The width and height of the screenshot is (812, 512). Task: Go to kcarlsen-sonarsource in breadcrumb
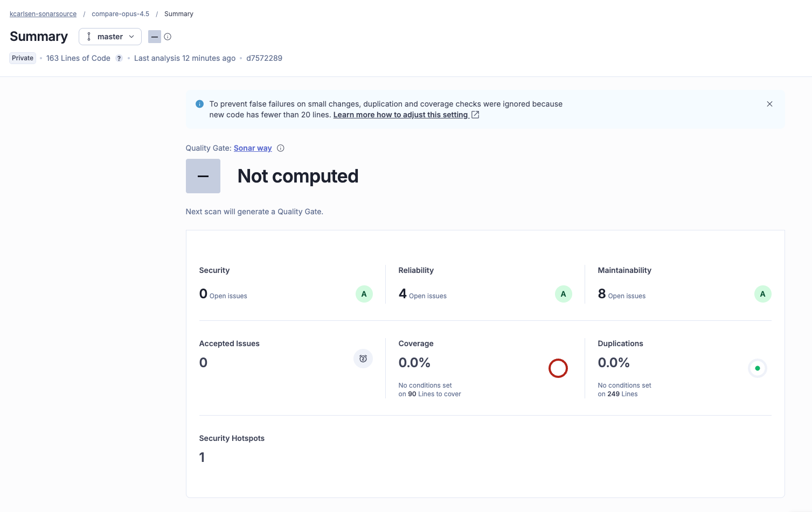point(43,14)
